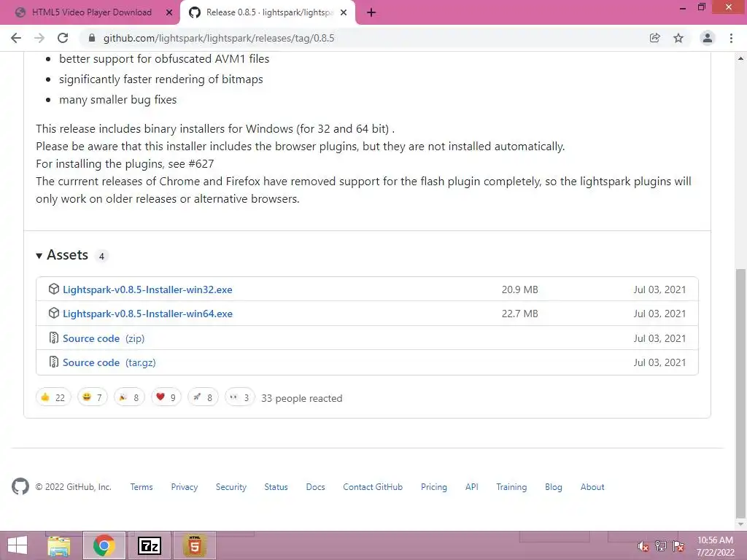Open Contact GitHub footer link
This screenshot has height=560, width=747.
[373, 487]
